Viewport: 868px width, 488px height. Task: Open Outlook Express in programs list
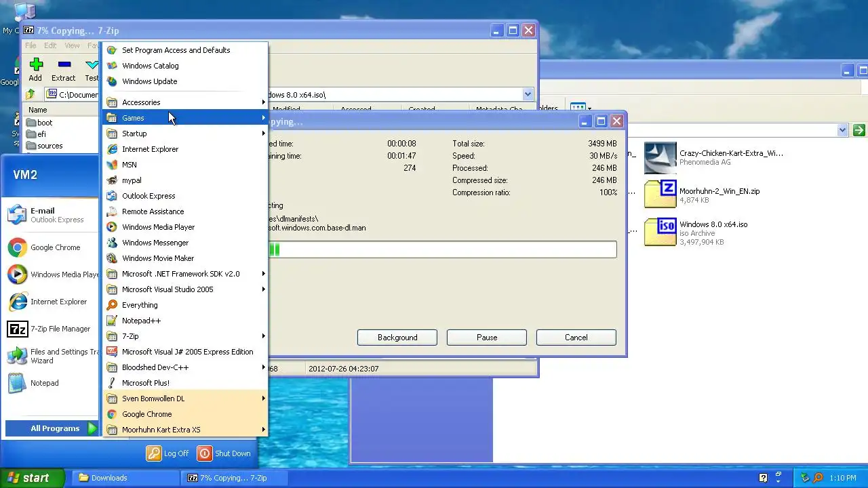(x=185, y=196)
